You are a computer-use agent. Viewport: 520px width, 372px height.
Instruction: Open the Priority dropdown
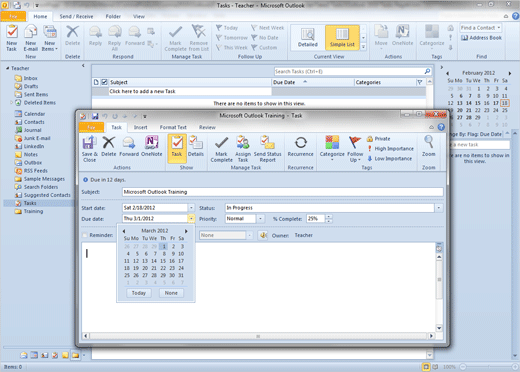coord(260,219)
